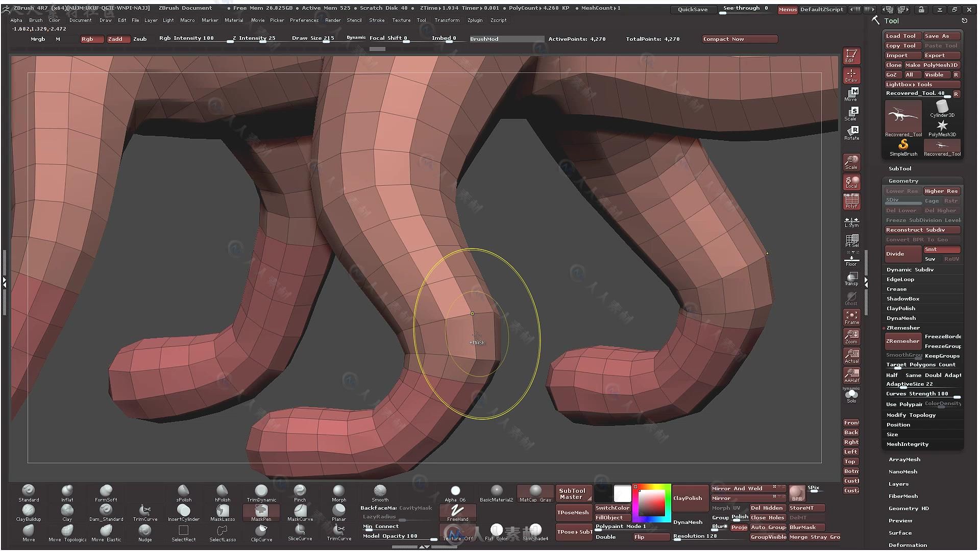The height and width of the screenshot is (551, 980).
Task: Select the Planar brush
Action: [x=339, y=512]
